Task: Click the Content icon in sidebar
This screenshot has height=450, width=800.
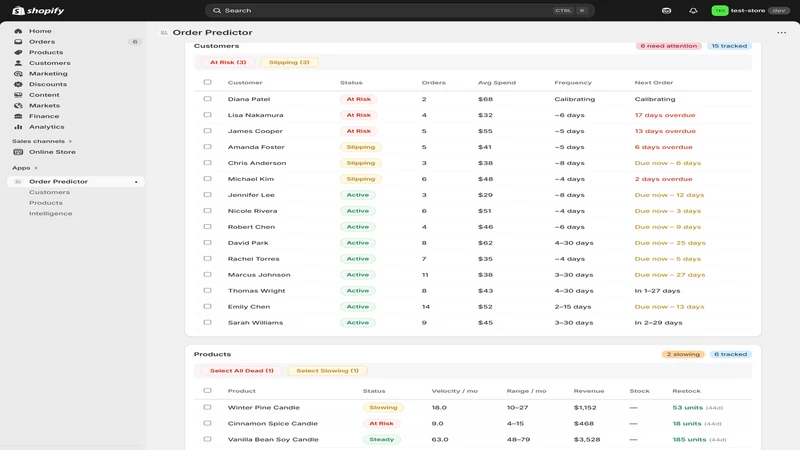Action: [18, 95]
